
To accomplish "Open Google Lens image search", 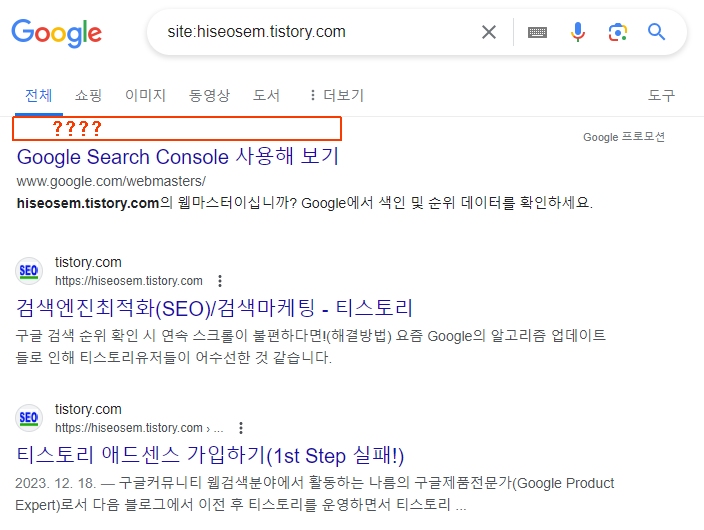I will (617, 32).
